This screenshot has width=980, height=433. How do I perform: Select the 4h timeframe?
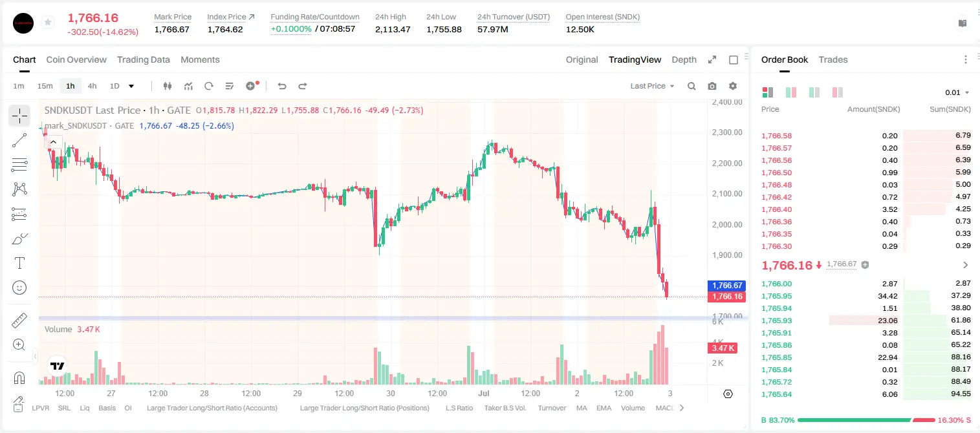tap(93, 86)
